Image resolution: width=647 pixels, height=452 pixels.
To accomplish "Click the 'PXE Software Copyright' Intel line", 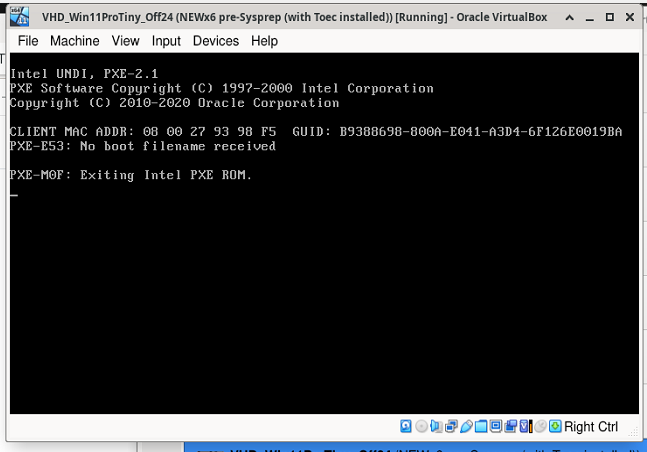I will tap(222, 88).
